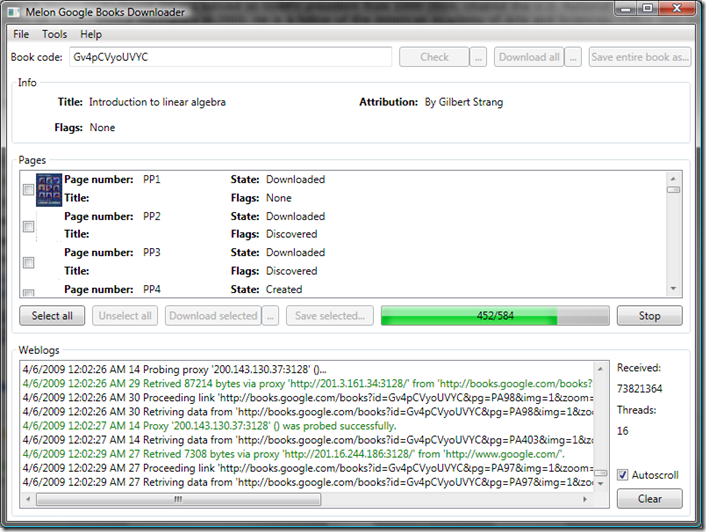Click log line 'Retrived 87214 bytes via proxy'
Image resolution: width=706 pixels, height=532 pixels.
pos(308,383)
